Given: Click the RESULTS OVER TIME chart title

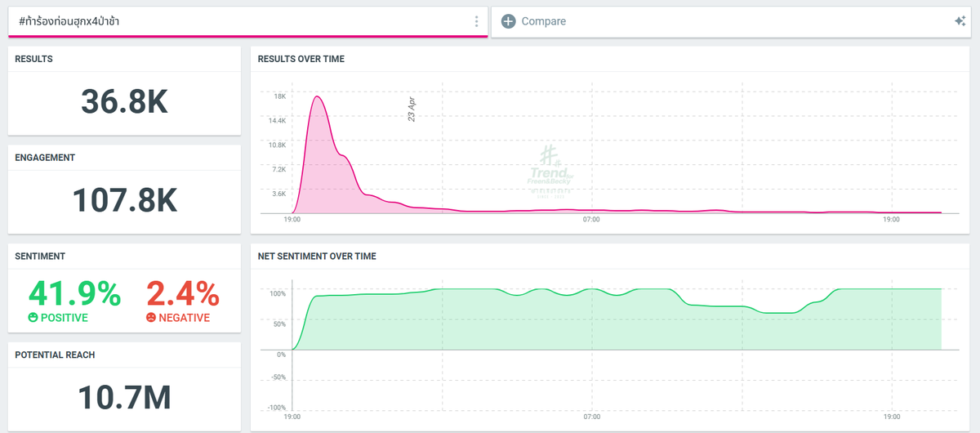Looking at the screenshot, I should [x=301, y=59].
